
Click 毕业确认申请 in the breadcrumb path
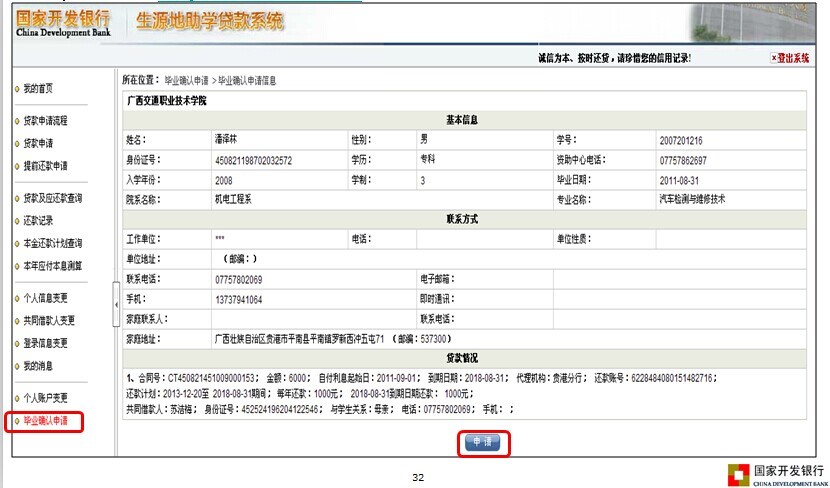[x=186, y=79]
